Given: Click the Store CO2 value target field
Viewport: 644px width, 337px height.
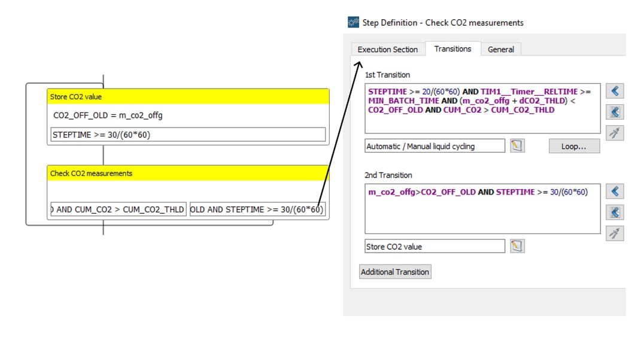Looking at the screenshot, I should pos(435,246).
